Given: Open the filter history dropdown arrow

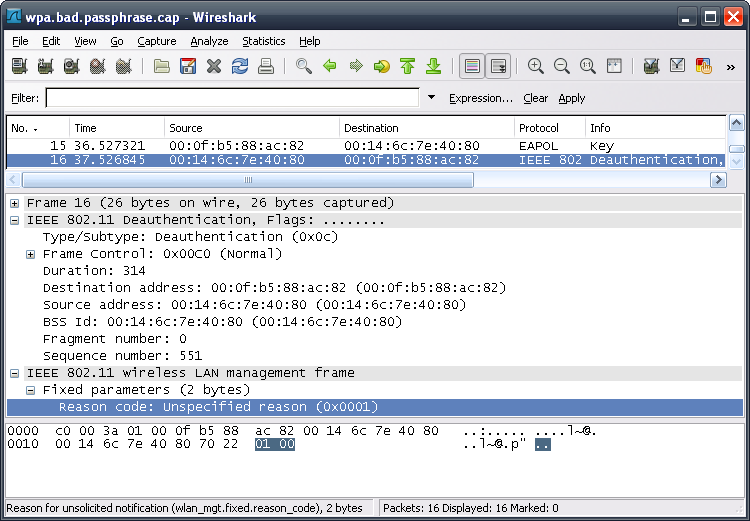Looking at the screenshot, I should click(x=431, y=98).
